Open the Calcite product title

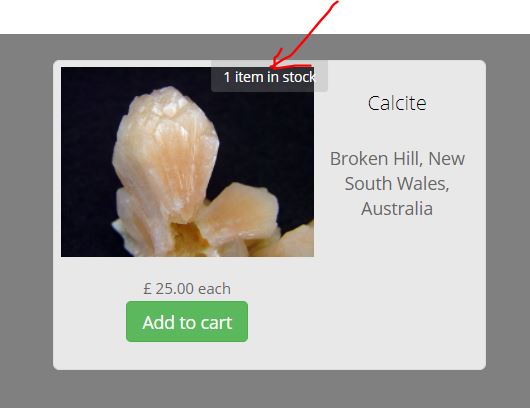pyautogui.click(x=397, y=103)
